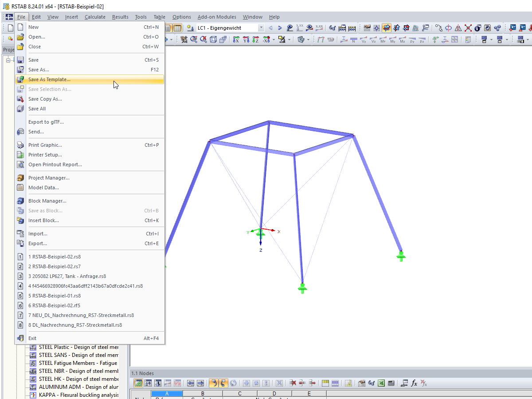Click the Vy shear force display icon
The height and width of the screenshot is (399, 532).
click(364, 39)
